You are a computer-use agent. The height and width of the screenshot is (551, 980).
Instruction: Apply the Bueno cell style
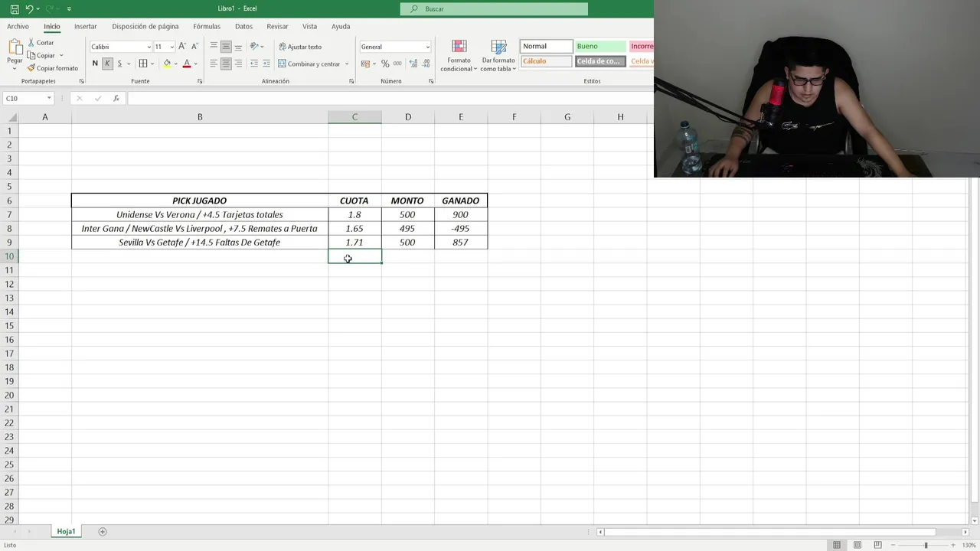pos(600,46)
